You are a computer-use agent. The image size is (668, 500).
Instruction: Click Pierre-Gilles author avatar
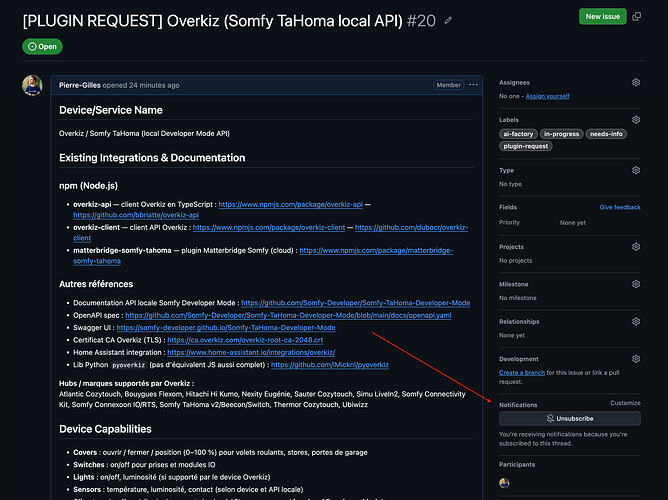[x=32, y=85]
